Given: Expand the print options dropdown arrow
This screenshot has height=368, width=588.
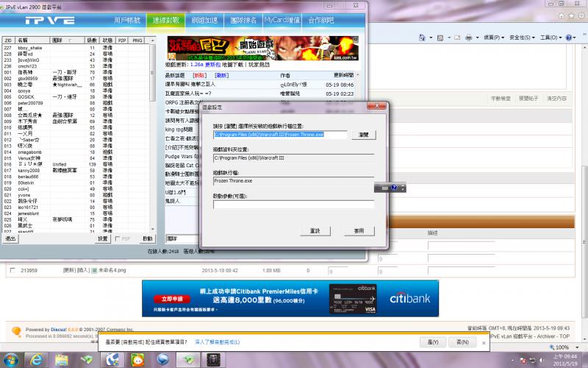Looking at the screenshot, I should (x=477, y=38).
